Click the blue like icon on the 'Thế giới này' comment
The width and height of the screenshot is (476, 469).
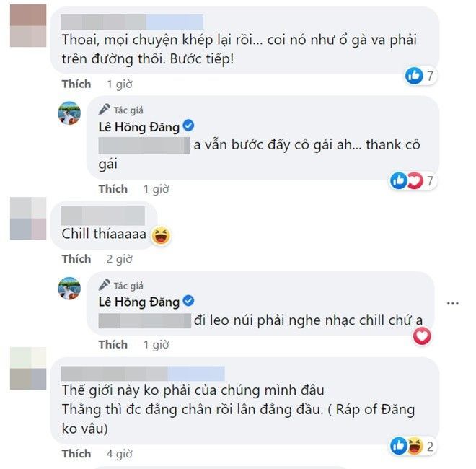(x=399, y=446)
